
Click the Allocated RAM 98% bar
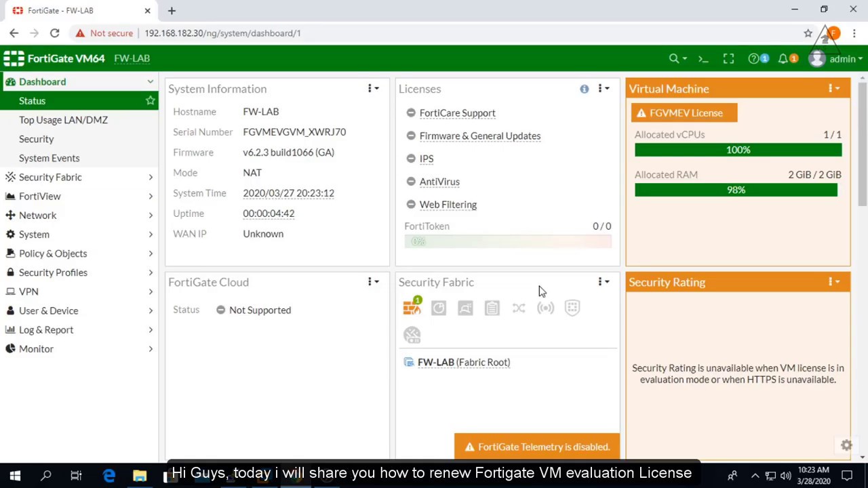click(736, 190)
